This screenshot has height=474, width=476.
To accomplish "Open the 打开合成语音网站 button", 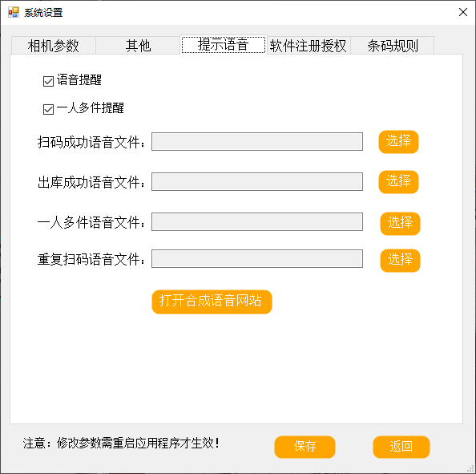I will (x=212, y=302).
